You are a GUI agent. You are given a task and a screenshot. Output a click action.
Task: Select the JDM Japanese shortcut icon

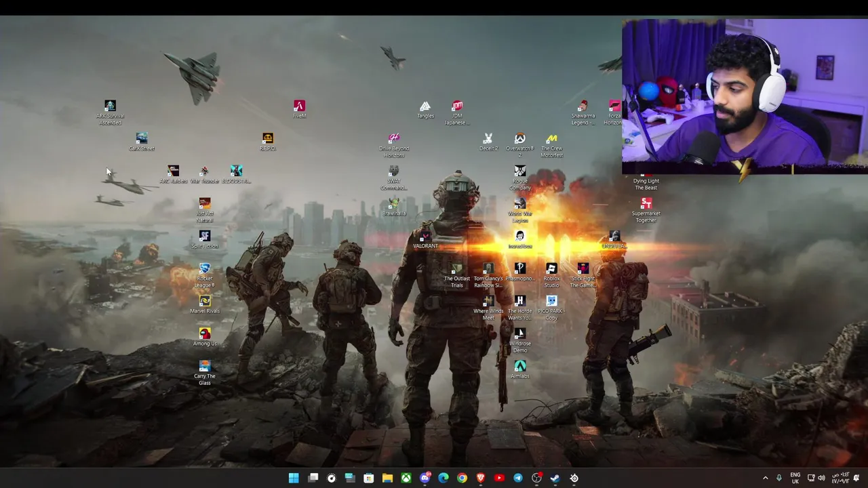(457, 113)
